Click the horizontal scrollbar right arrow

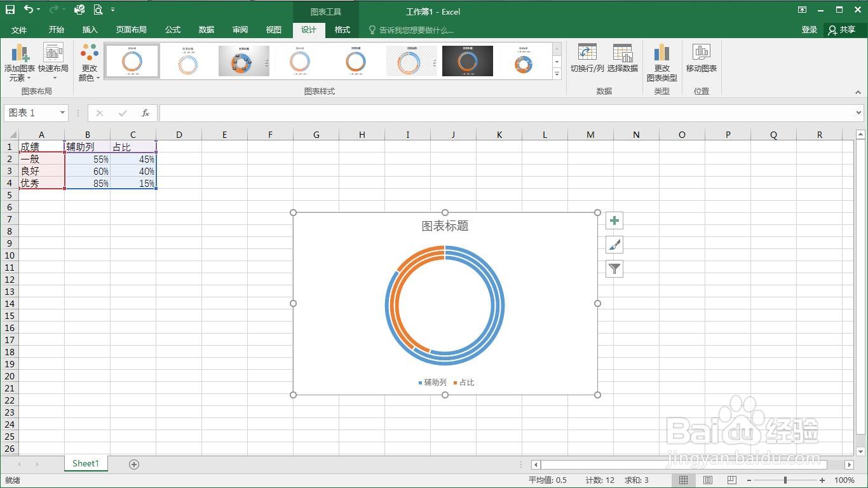click(x=849, y=464)
